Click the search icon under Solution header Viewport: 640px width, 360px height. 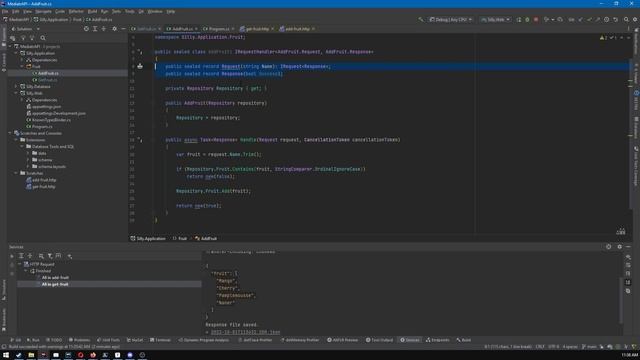point(43,38)
